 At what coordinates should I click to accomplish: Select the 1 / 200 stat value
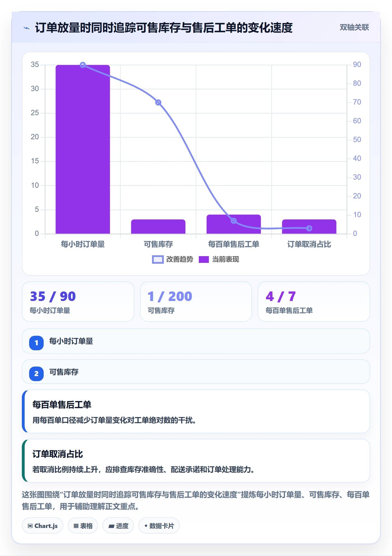point(170,296)
